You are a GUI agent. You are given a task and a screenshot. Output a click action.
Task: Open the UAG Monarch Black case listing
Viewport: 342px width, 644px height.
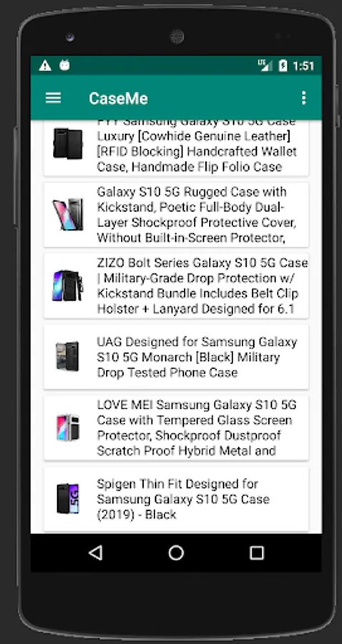(176, 357)
